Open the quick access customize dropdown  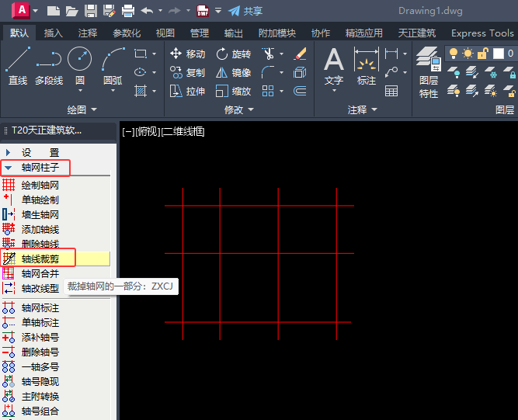point(218,11)
